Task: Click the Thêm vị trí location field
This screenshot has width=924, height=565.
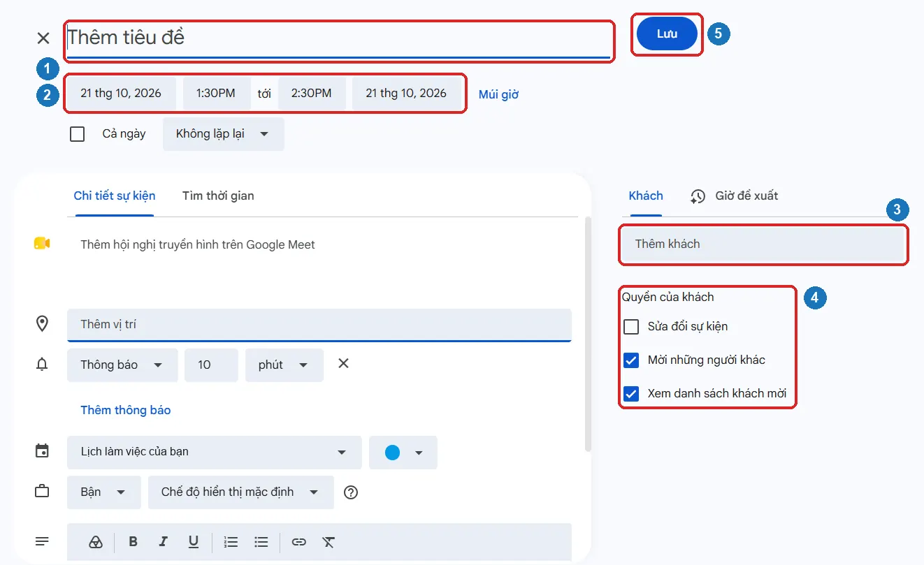Action: (x=319, y=325)
